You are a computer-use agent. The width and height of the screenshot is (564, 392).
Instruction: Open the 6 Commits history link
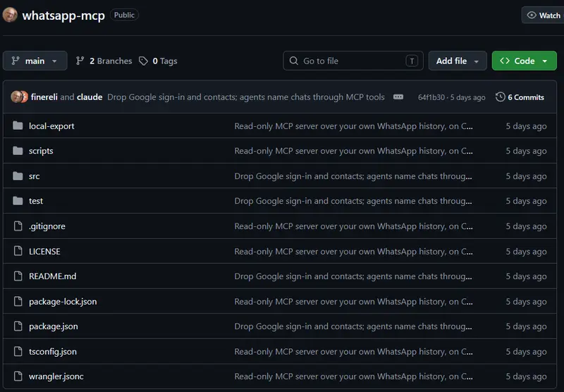(x=520, y=97)
